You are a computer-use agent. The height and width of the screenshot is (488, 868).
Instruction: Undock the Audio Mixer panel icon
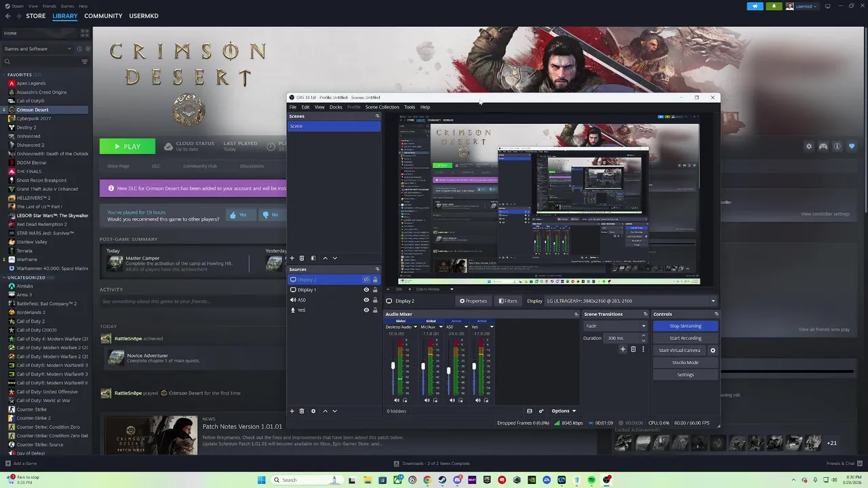[x=576, y=314]
